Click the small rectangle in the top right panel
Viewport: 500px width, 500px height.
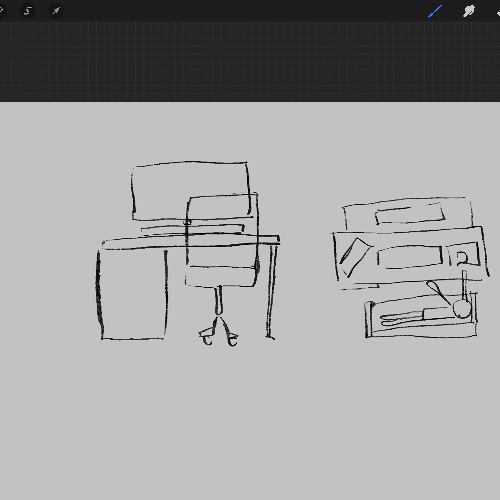(x=410, y=213)
